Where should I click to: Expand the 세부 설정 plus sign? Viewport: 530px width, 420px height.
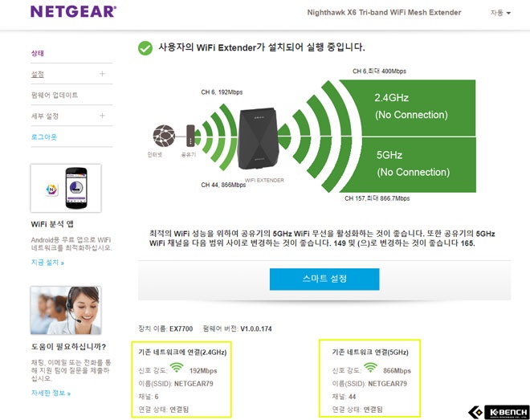102,116
